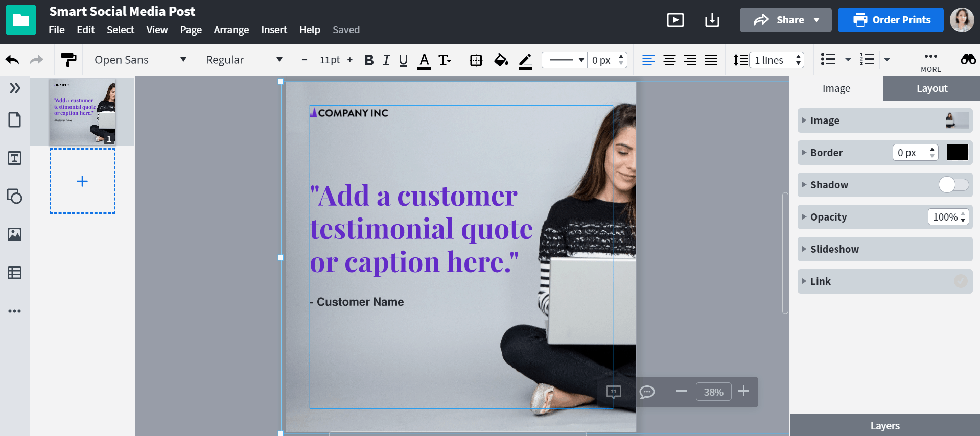The height and width of the screenshot is (436, 980).
Task: Open the Edit menu
Action: click(x=86, y=30)
